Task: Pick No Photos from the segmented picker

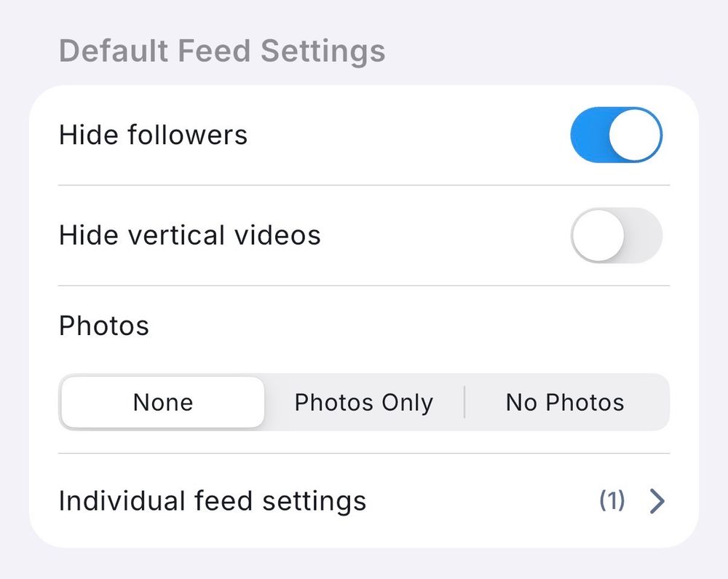Action: click(x=564, y=402)
